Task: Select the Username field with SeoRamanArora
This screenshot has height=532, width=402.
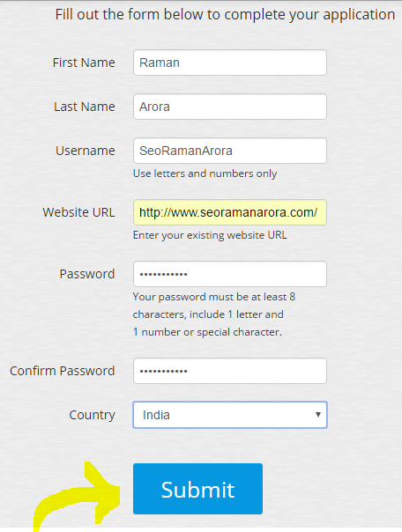Action: pyautogui.click(x=230, y=151)
